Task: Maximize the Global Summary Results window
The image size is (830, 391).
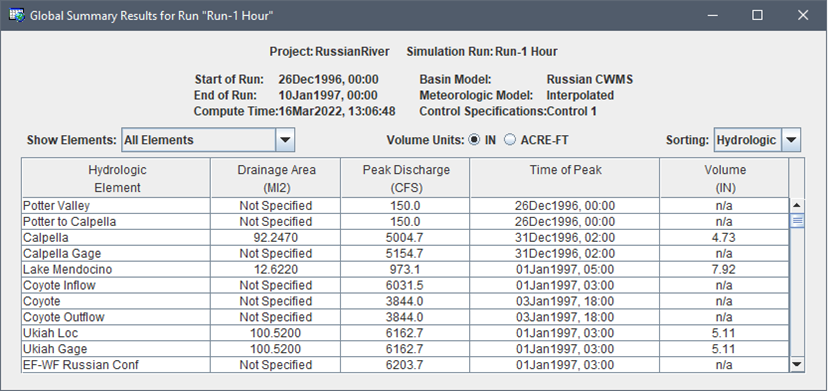Action: click(757, 15)
